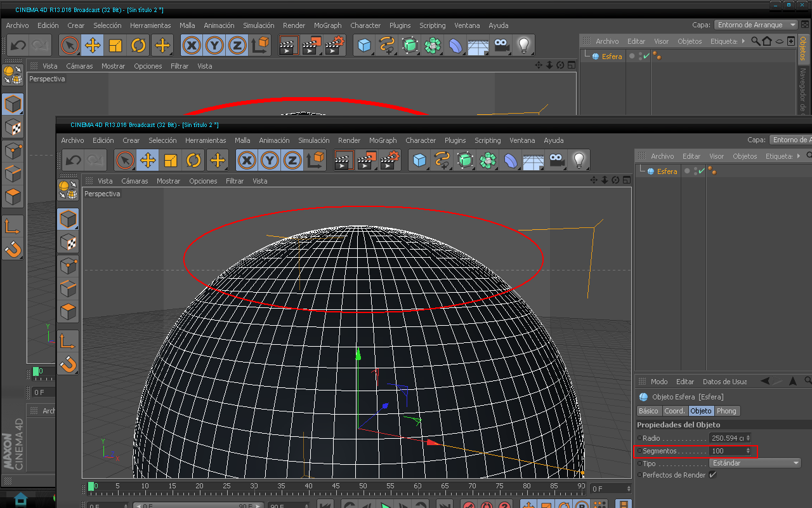Select Live Selection tool in front window
Image resolution: width=812 pixels, height=508 pixels.
(126, 160)
